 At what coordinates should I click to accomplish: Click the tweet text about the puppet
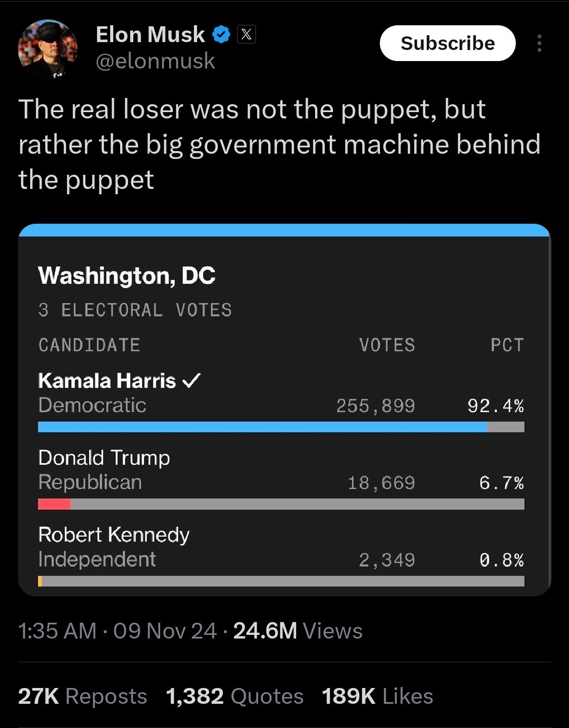pyautogui.click(x=279, y=144)
